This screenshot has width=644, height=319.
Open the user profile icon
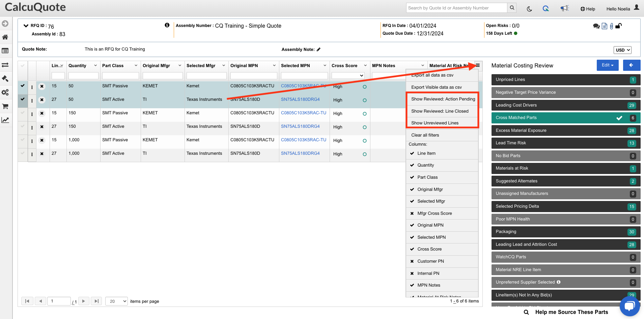(637, 7)
